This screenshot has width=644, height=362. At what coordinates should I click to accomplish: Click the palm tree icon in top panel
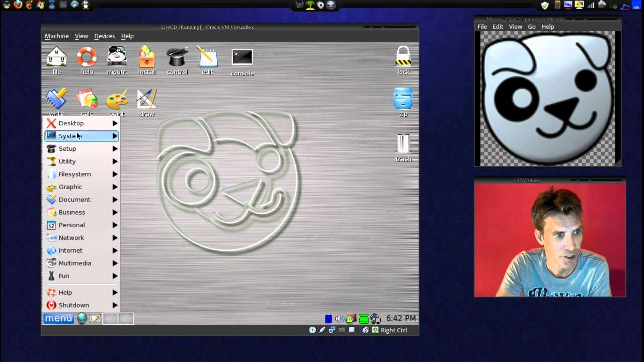[310, 5]
